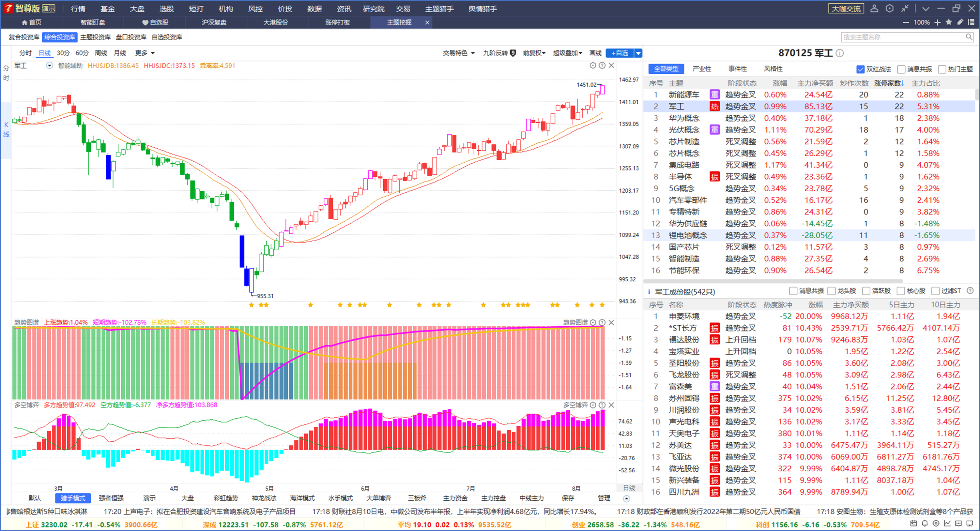The width and height of the screenshot is (980, 531).
Task: Check the 龙头股 filter checkbox
Action: 831,291
